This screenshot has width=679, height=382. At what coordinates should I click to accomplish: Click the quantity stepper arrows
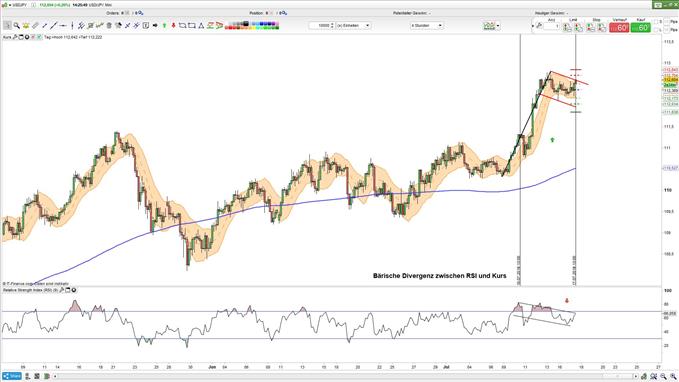(x=332, y=26)
